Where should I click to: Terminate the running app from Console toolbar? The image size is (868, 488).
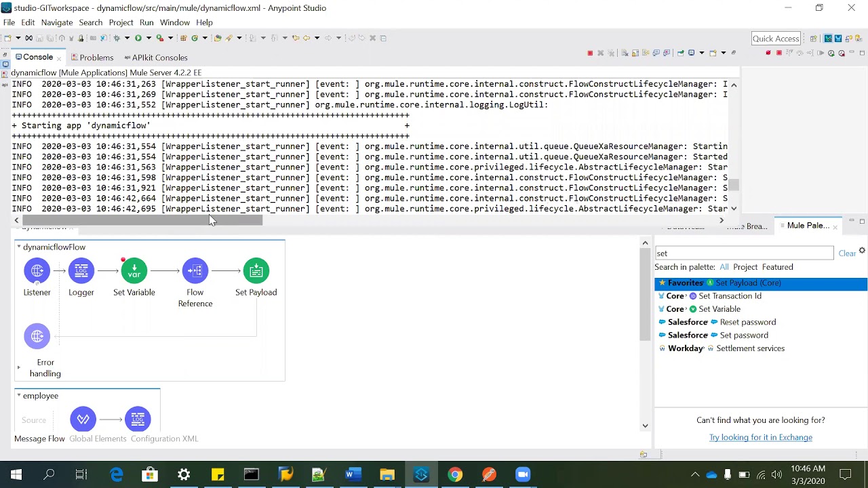click(590, 53)
